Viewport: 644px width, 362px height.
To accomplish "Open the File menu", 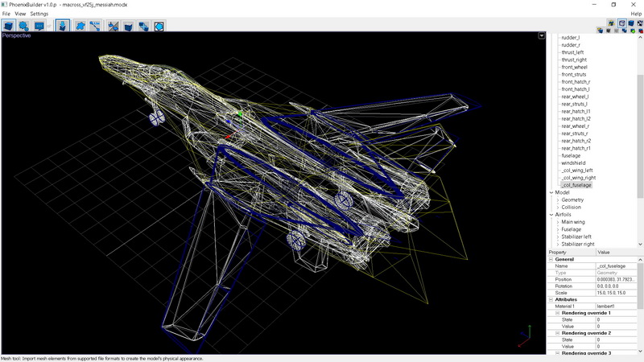I will point(6,14).
